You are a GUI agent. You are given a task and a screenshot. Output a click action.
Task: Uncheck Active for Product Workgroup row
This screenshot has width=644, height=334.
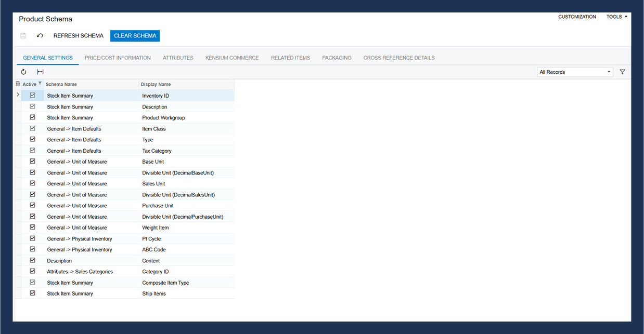[33, 117]
